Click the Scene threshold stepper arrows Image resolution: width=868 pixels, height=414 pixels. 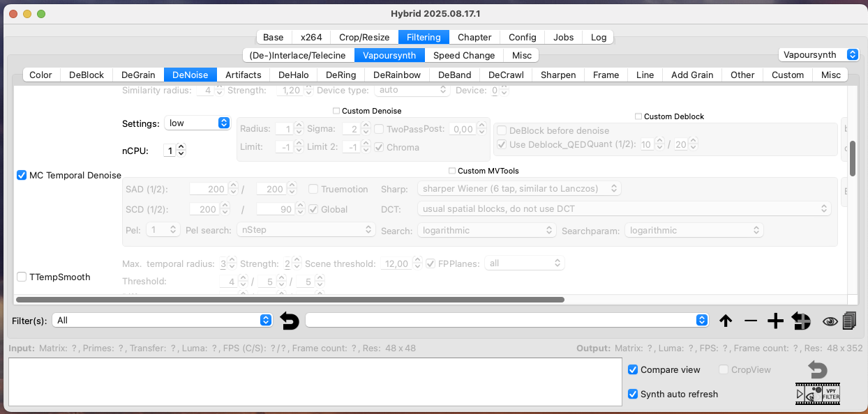coord(417,263)
